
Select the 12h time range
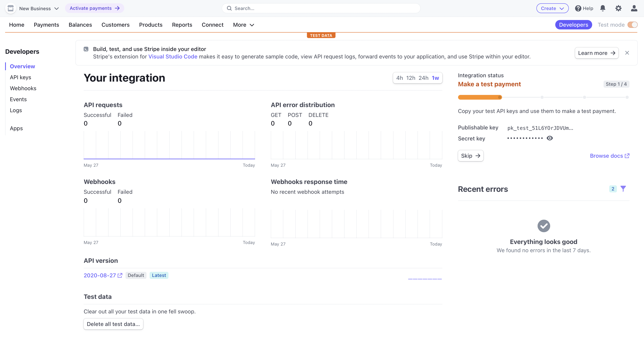[411, 78]
